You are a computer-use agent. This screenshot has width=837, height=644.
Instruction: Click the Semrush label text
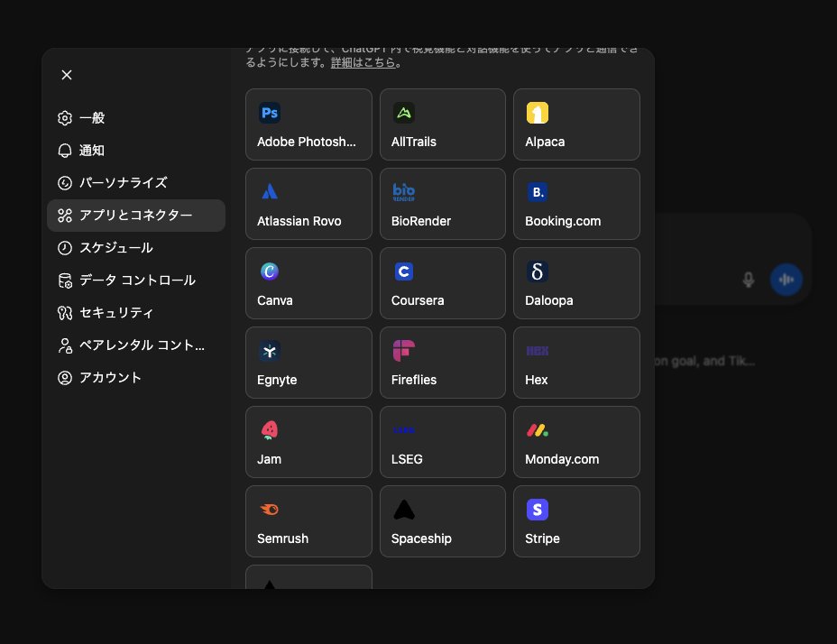tap(282, 538)
